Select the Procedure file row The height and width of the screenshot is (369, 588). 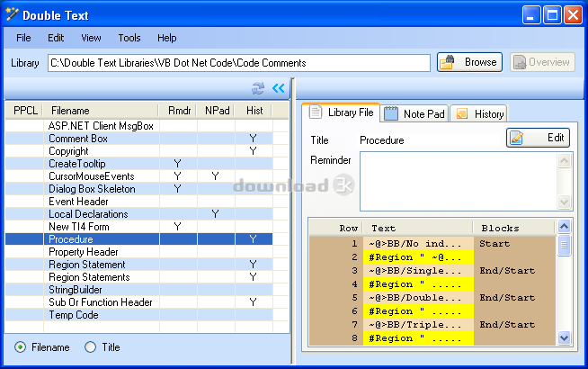click(x=138, y=239)
